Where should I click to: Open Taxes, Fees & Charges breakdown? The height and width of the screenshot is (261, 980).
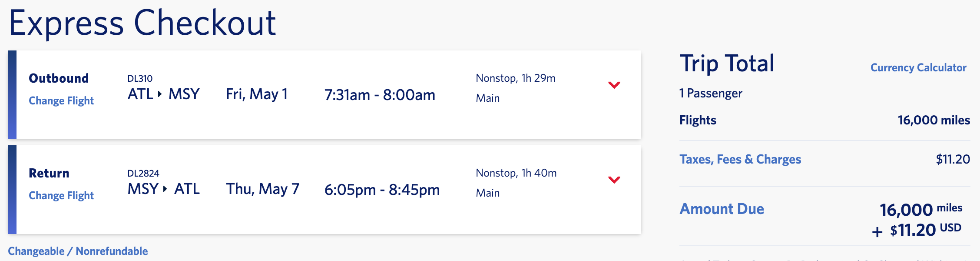(740, 159)
